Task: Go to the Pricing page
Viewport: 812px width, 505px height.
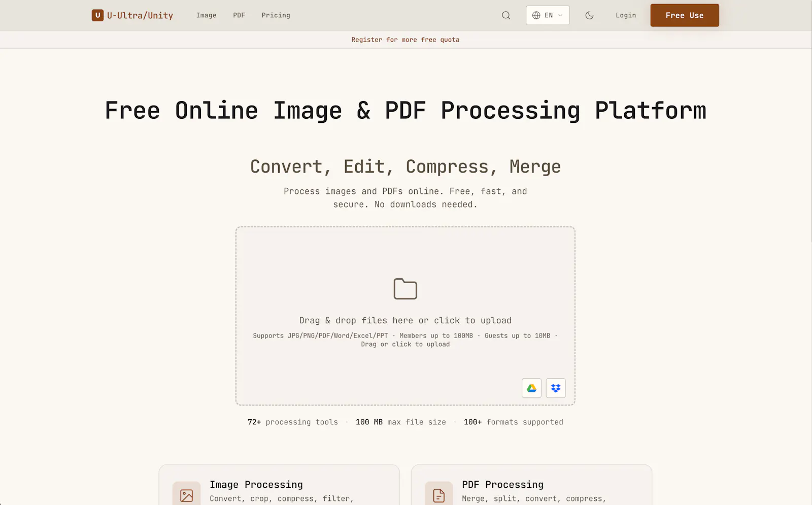Action: 276,15
